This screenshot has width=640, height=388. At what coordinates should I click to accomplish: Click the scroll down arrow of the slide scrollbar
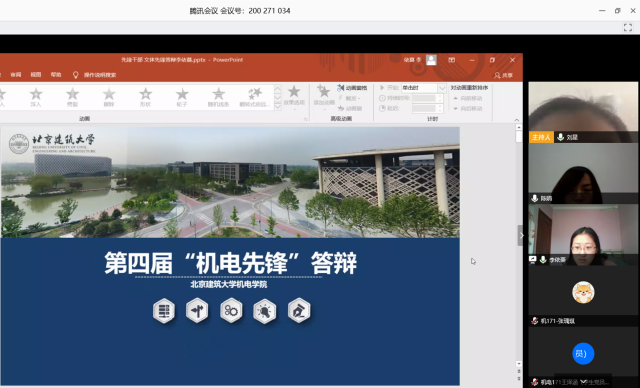519,364
